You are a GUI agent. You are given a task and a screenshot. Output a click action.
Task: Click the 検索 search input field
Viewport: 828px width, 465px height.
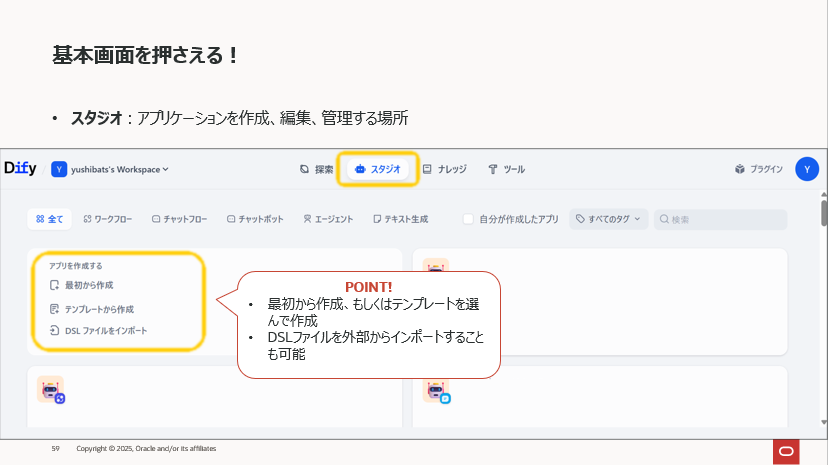point(720,219)
